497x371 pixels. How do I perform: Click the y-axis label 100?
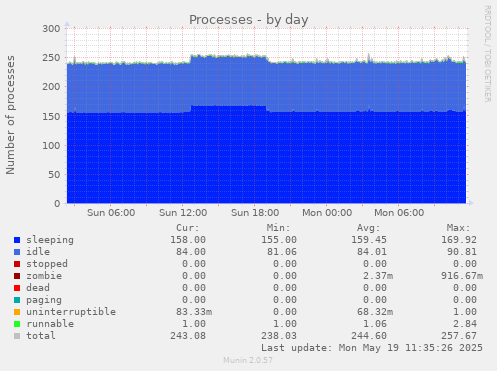[x=51, y=145]
